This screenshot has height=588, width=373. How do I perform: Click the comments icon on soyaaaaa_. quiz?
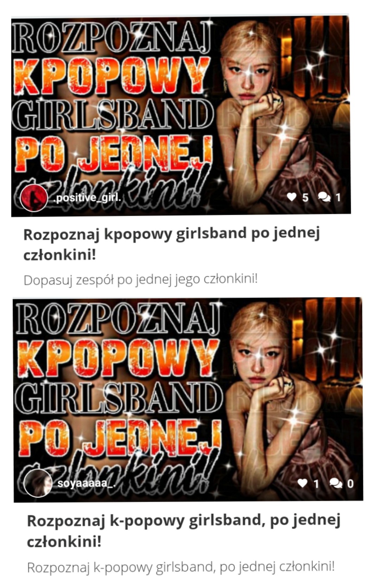click(x=336, y=483)
